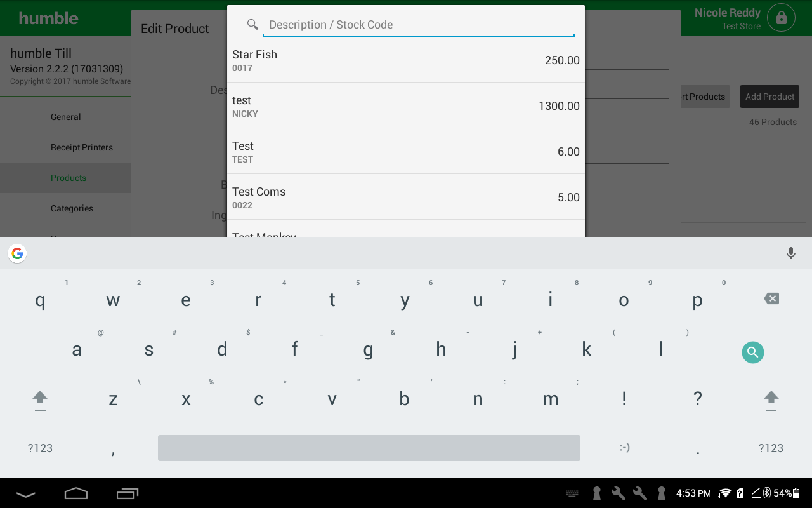Tap the letter c key
Image resolution: width=812 pixels, height=508 pixels.
(x=259, y=399)
